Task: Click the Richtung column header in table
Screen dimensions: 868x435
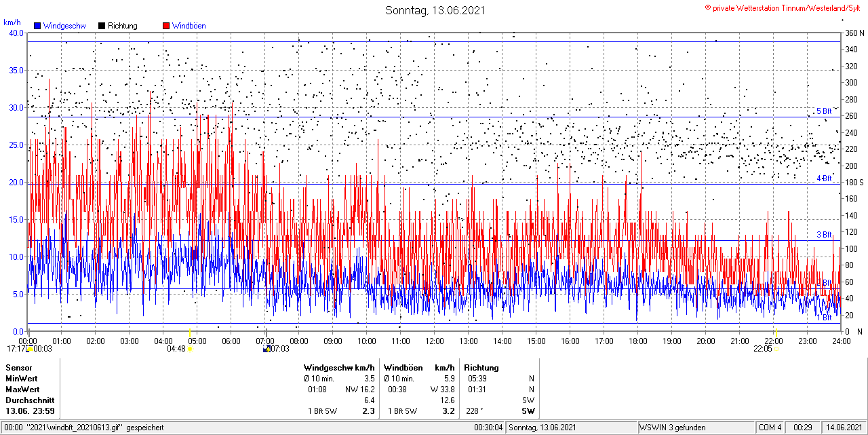Action: (x=481, y=368)
